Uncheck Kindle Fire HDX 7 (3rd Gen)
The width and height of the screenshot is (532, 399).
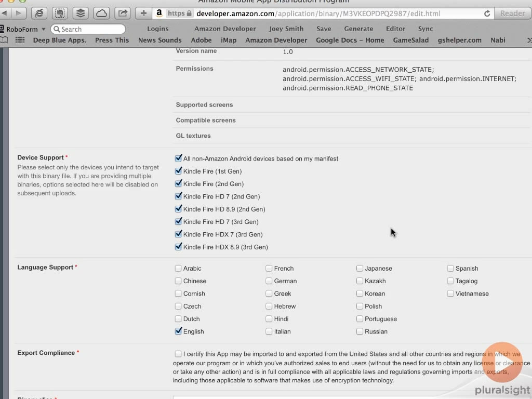(x=178, y=234)
